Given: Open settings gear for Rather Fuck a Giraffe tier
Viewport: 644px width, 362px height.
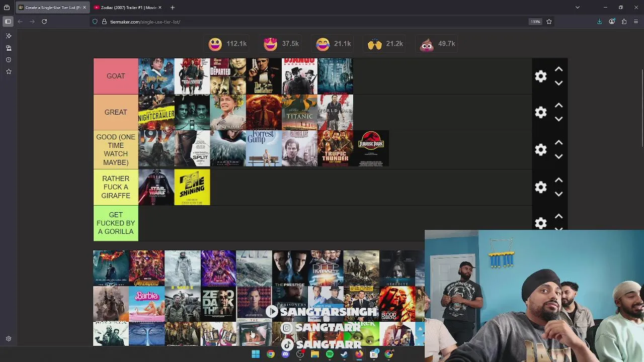Looking at the screenshot, I should (x=541, y=187).
